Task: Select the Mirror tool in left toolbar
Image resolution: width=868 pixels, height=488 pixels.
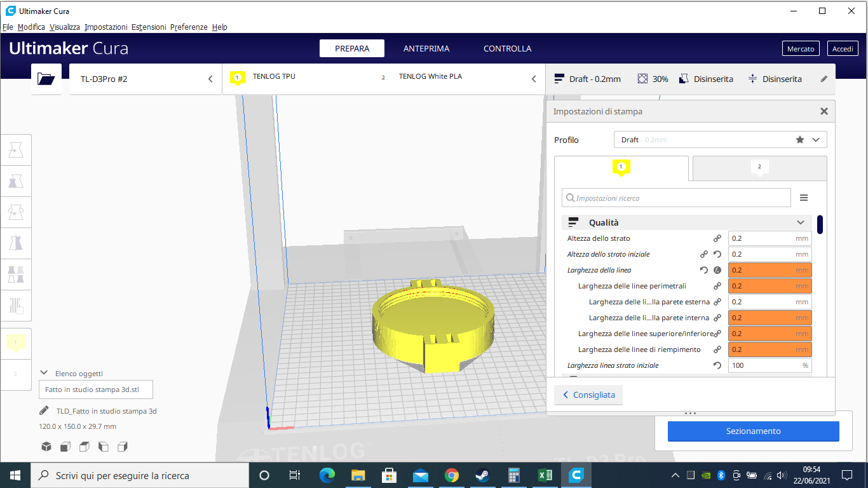Action: click(16, 243)
